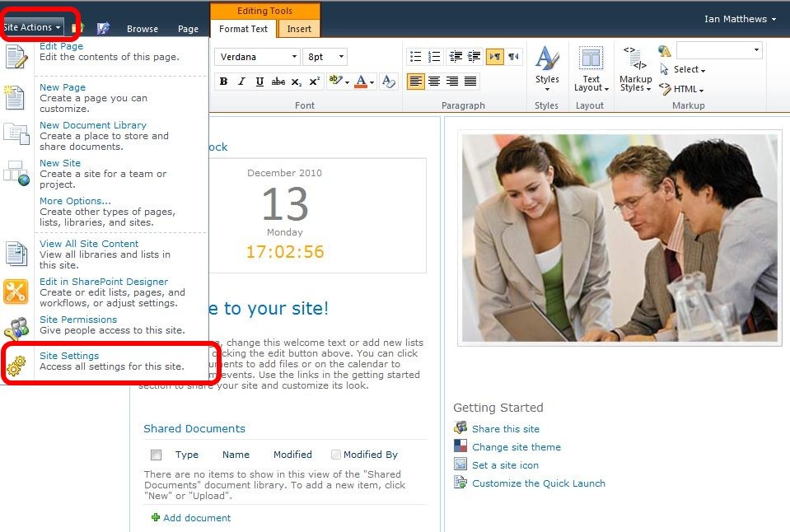Tick the Shared Documents select-all checkbox

156,455
